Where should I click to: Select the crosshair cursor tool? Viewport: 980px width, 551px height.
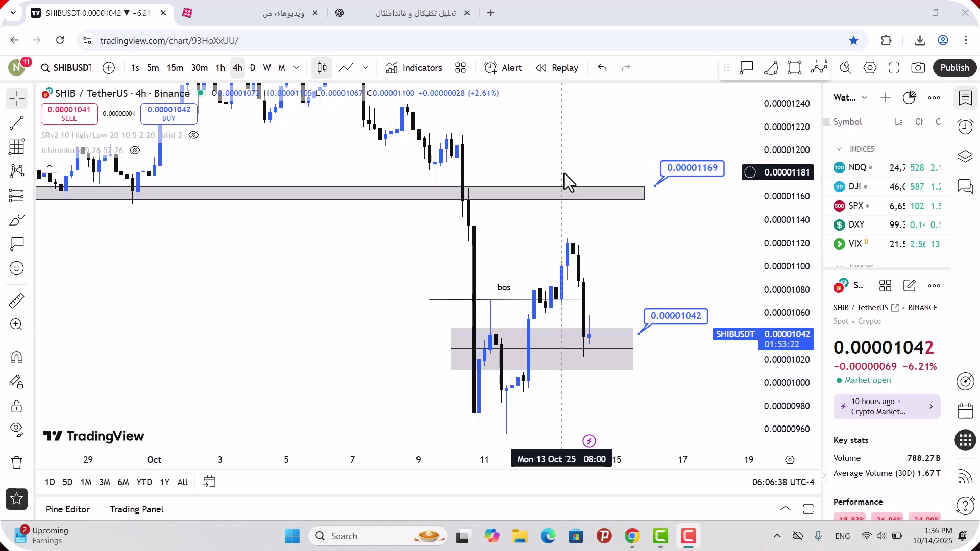click(x=17, y=98)
